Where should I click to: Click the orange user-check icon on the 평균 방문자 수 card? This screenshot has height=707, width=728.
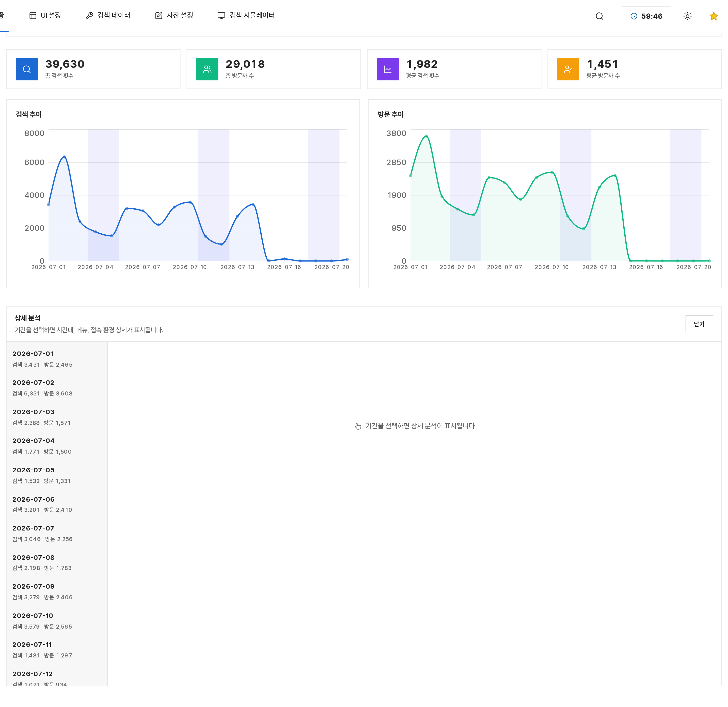(x=568, y=69)
